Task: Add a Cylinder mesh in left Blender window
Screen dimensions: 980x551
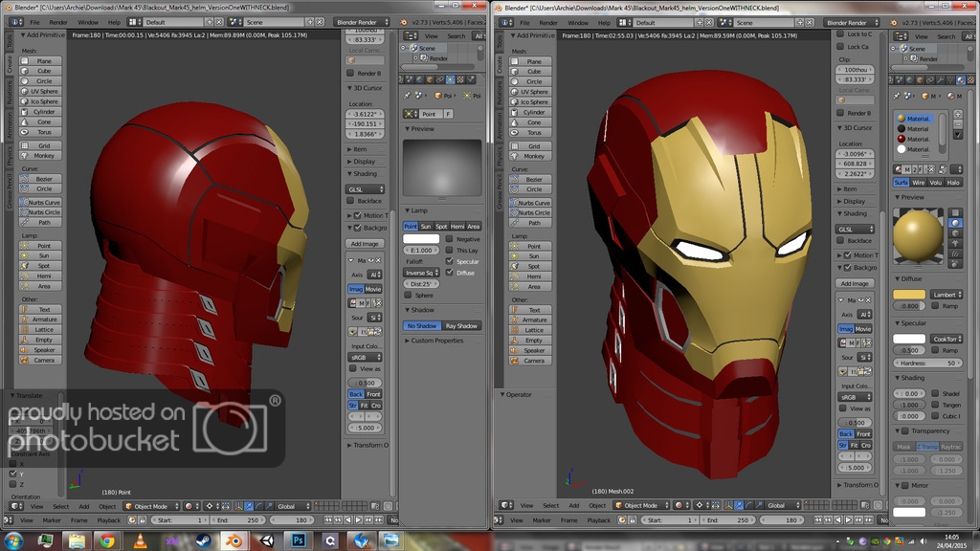Action: tap(40, 112)
